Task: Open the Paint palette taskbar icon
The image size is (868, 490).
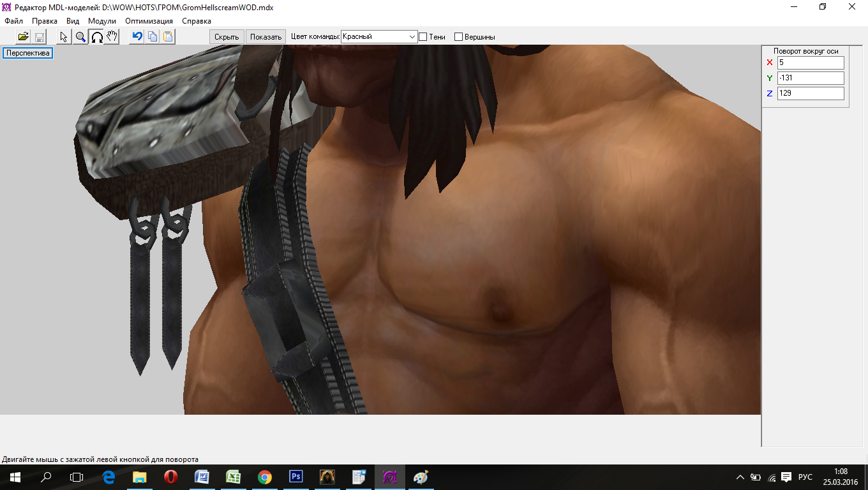Action: (421, 477)
